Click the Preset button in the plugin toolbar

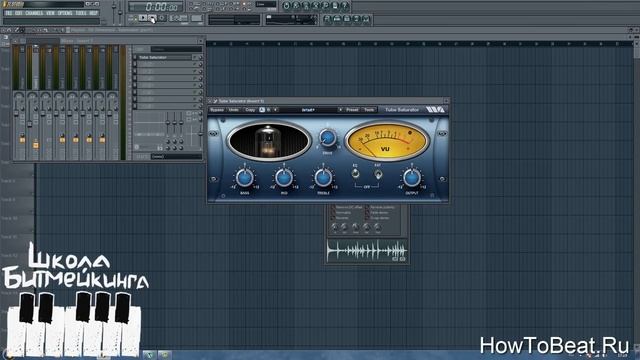[352, 110]
